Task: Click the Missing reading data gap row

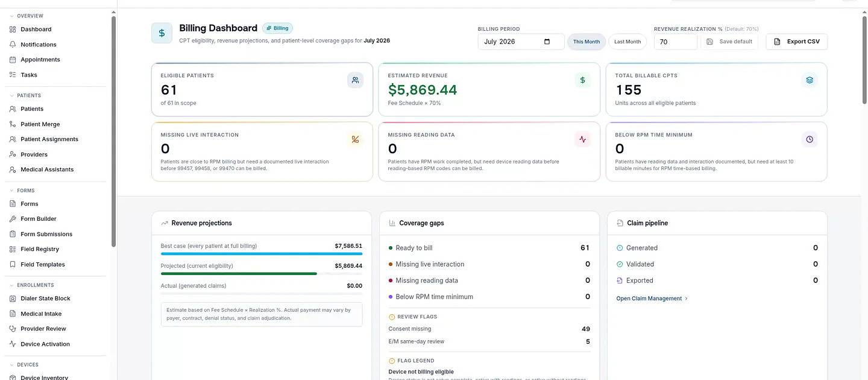Action: pos(489,280)
